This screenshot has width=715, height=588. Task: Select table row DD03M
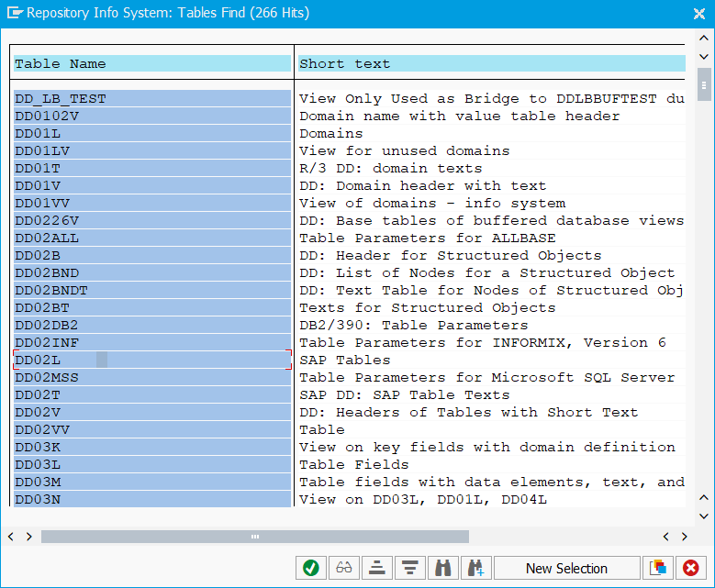click(x=151, y=482)
